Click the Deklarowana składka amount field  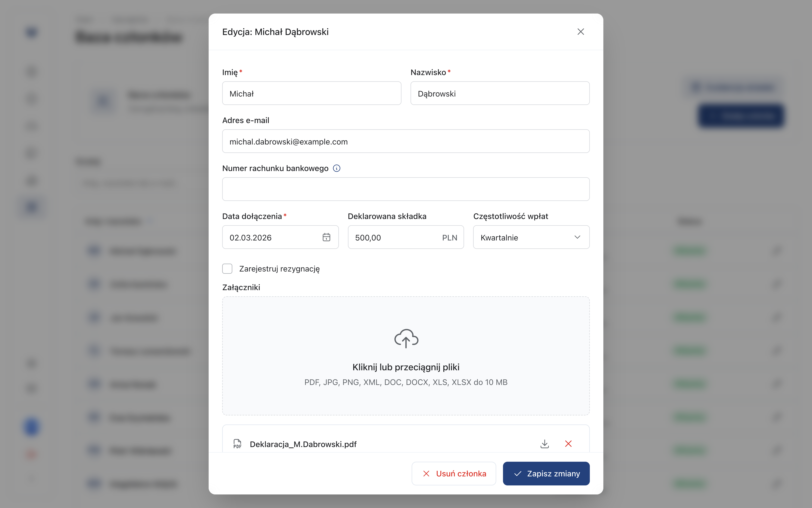tap(406, 237)
